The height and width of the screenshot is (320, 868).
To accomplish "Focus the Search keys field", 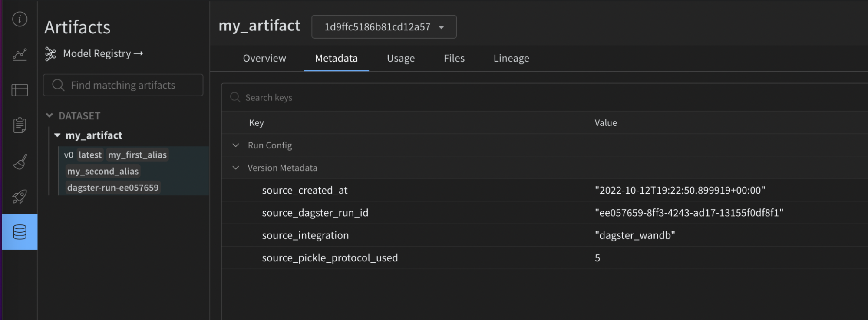I will [x=545, y=97].
